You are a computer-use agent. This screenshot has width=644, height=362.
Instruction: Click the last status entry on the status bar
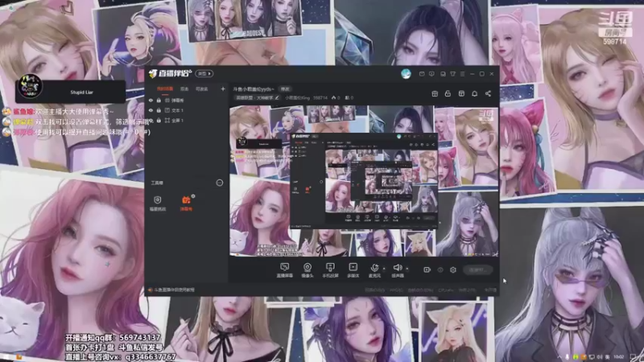point(490,290)
